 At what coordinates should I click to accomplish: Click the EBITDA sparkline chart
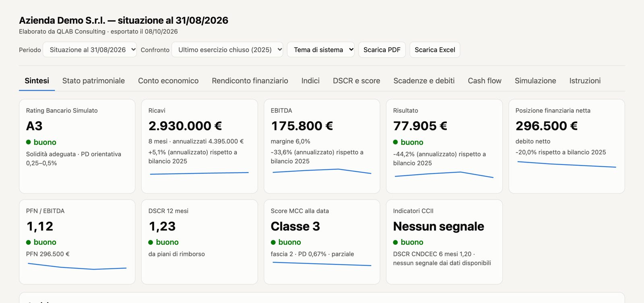pos(322,171)
